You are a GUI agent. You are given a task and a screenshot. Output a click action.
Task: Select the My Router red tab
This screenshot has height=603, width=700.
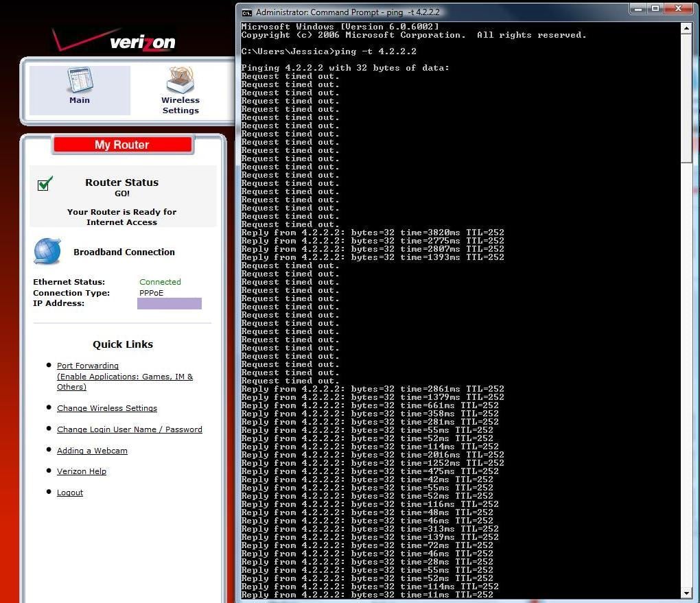click(122, 145)
